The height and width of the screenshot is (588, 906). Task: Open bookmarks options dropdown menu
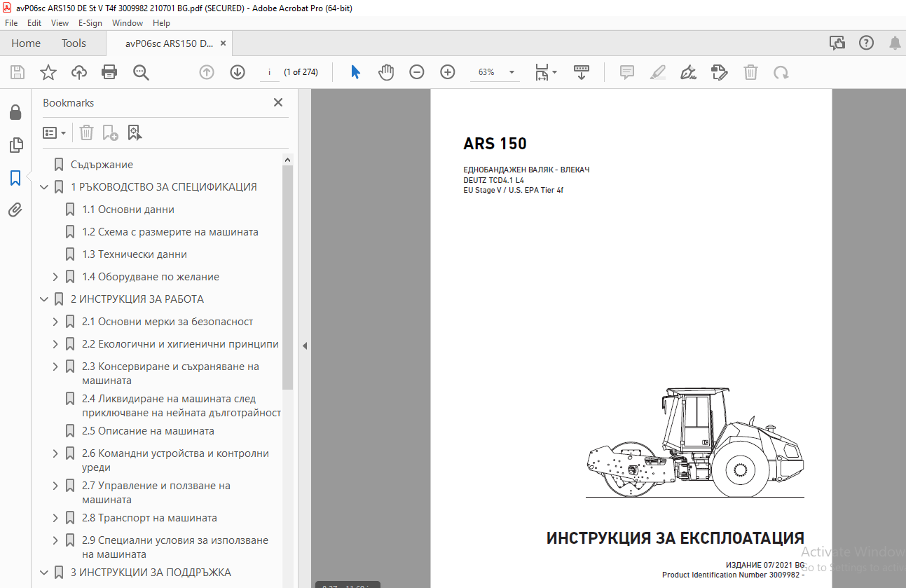point(54,132)
